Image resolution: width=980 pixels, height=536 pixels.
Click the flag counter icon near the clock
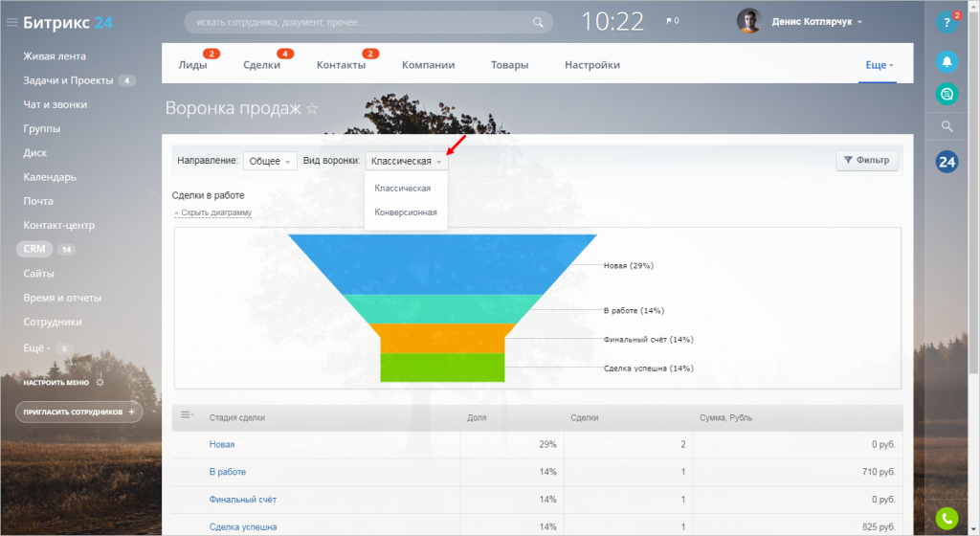(672, 21)
